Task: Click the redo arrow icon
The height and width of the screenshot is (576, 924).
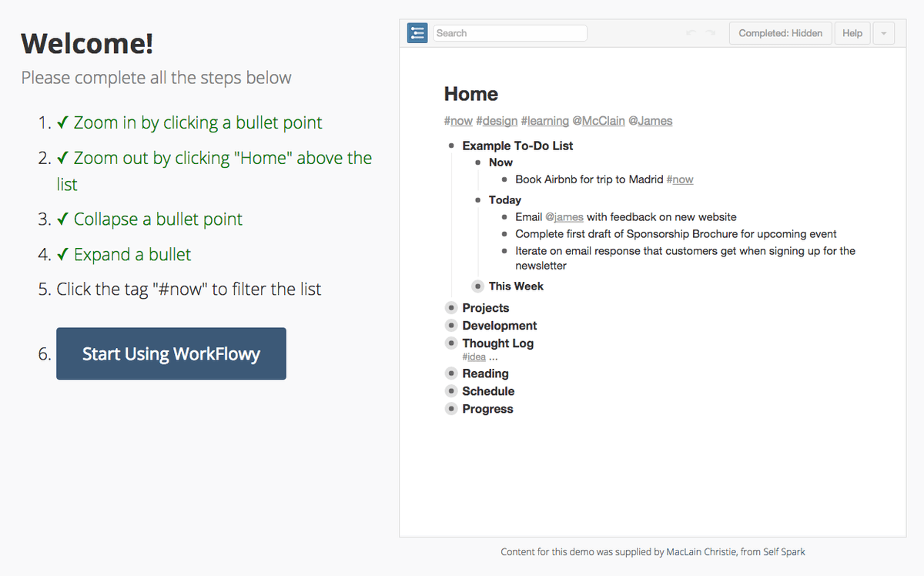Action: (x=711, y=33)
